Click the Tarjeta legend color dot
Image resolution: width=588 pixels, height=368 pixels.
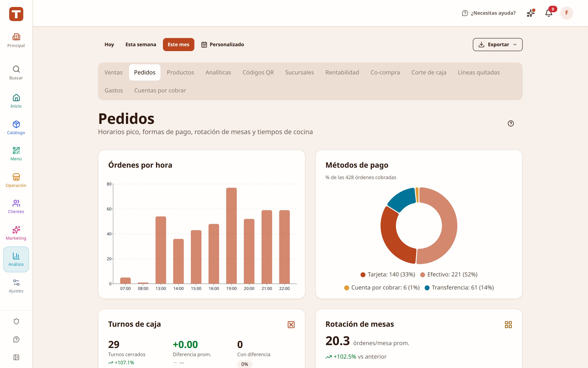pos(363,275)
